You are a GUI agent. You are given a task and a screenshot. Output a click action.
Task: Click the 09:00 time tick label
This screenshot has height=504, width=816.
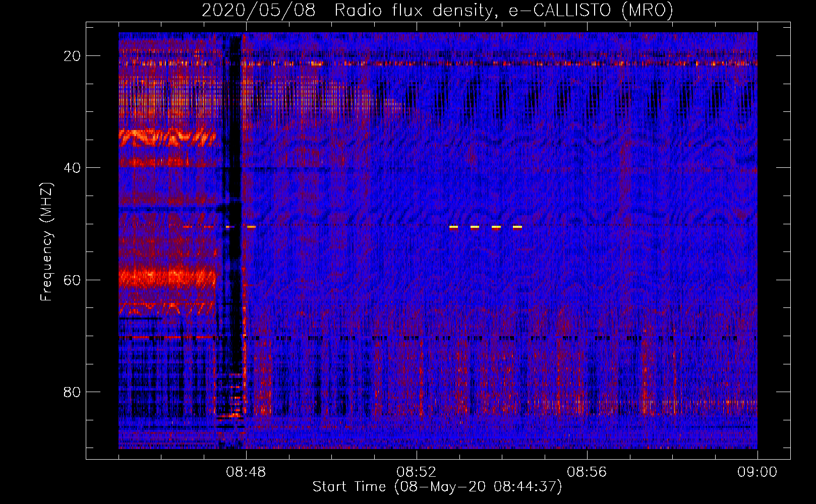pyautogui.click(x=757, y=472)
